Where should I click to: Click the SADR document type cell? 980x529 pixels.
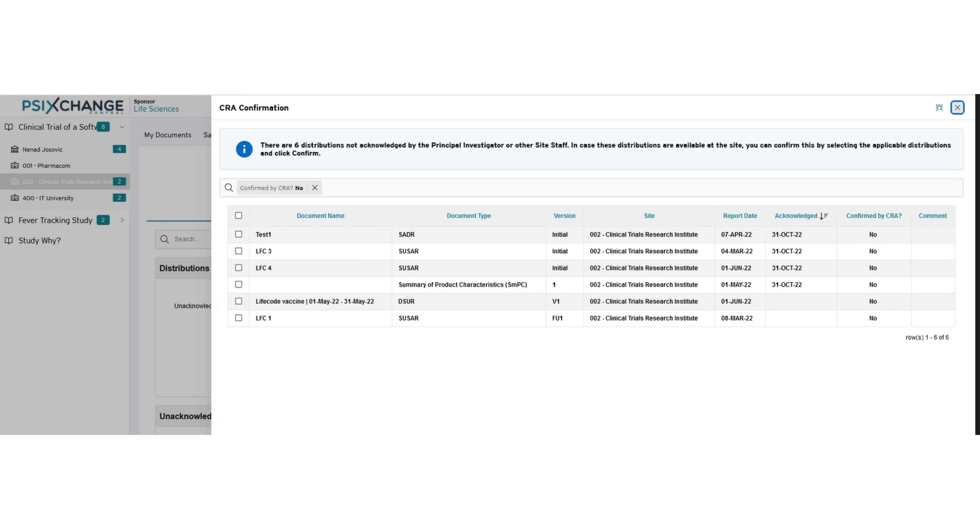point(469,235)
